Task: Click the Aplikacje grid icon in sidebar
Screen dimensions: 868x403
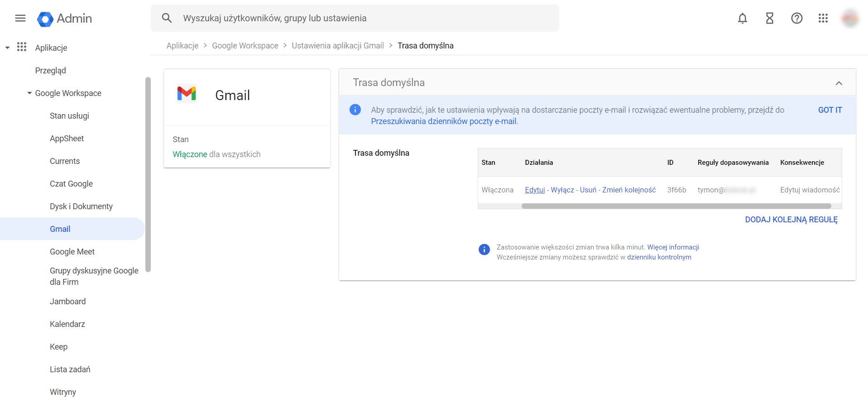Action: pyautogui.click(x=22, y=47)
